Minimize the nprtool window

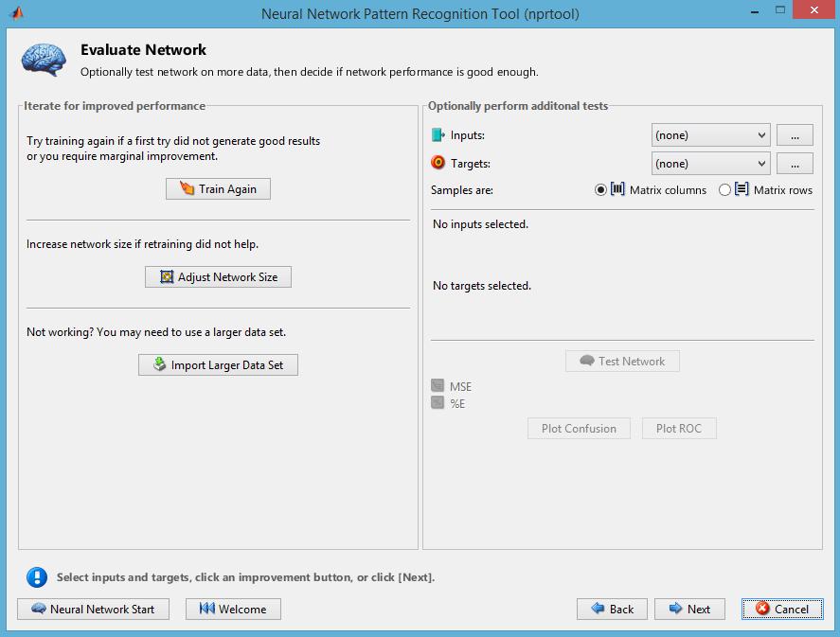click(755, 10)
